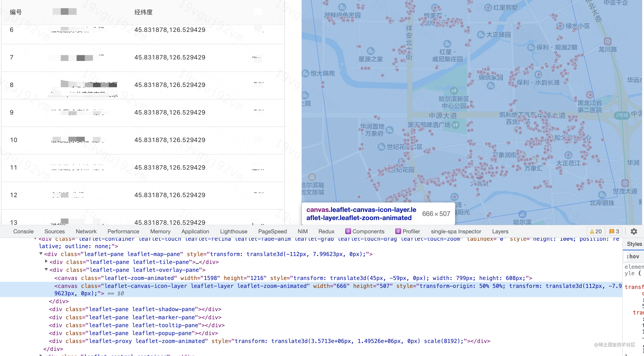Select the leaflet-marker-pane div element

tap(135, 317)
